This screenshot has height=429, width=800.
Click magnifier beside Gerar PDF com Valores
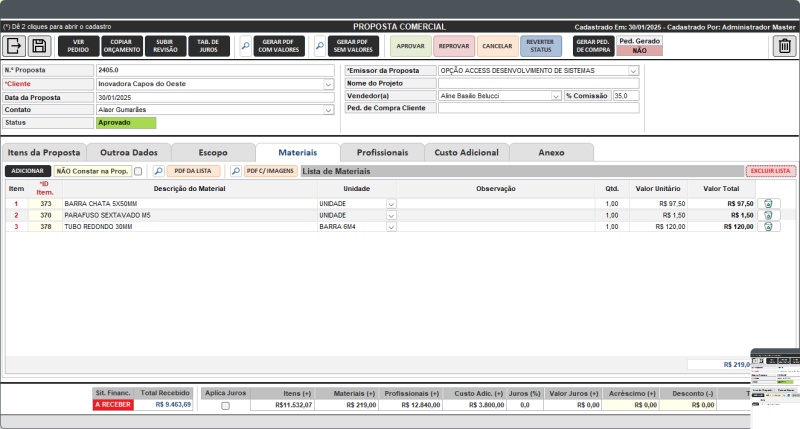point(246,46)
